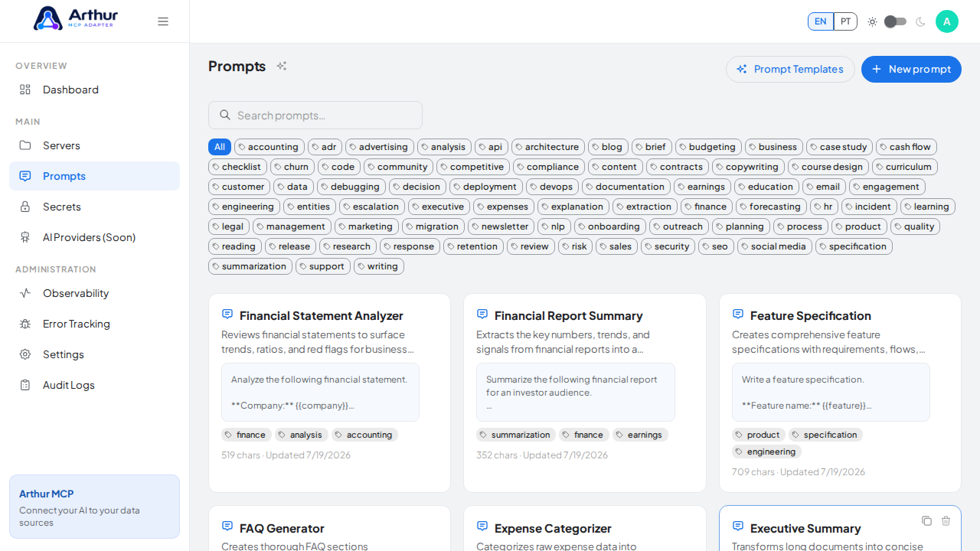
Task: Open the Feature Specification prompt title
Action: click(x=810, y=315)
